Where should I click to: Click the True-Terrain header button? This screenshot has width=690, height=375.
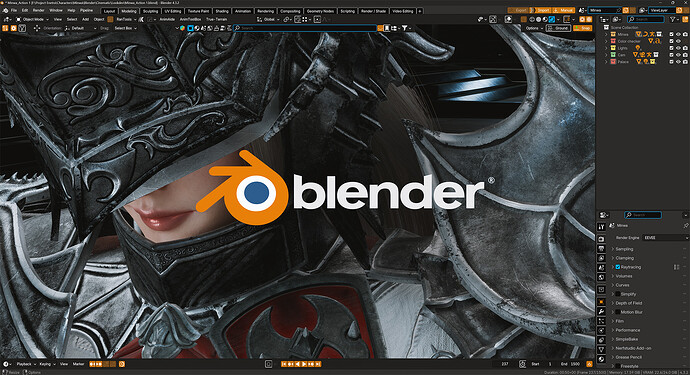pyautogui.click(x=217, y=19)
